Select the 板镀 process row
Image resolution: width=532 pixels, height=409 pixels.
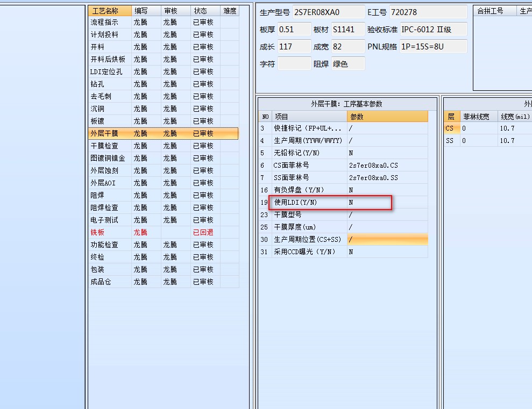click(164, 121)
